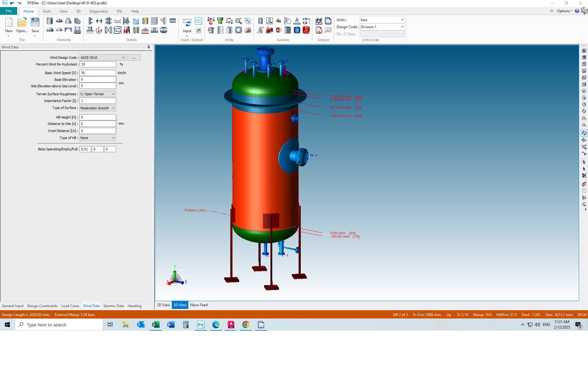Screen dimensions: 588x384
Task: Click the drafting compass auxiliary icon
Action: [x=297, y=21]
